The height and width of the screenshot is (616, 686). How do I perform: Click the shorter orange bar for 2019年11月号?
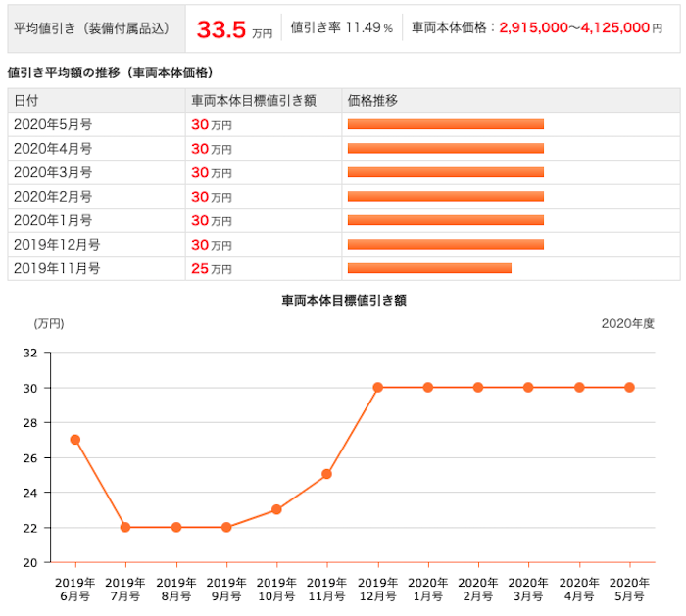coord(429,268)
